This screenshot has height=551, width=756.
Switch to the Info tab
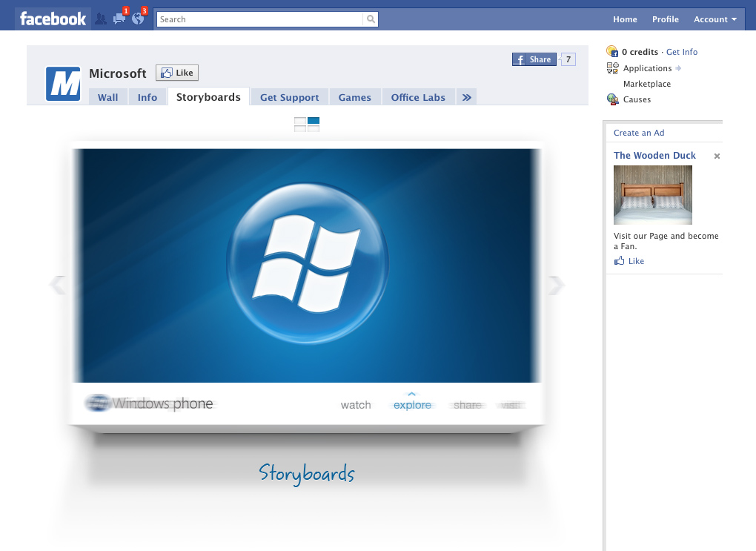pos(147,97)
